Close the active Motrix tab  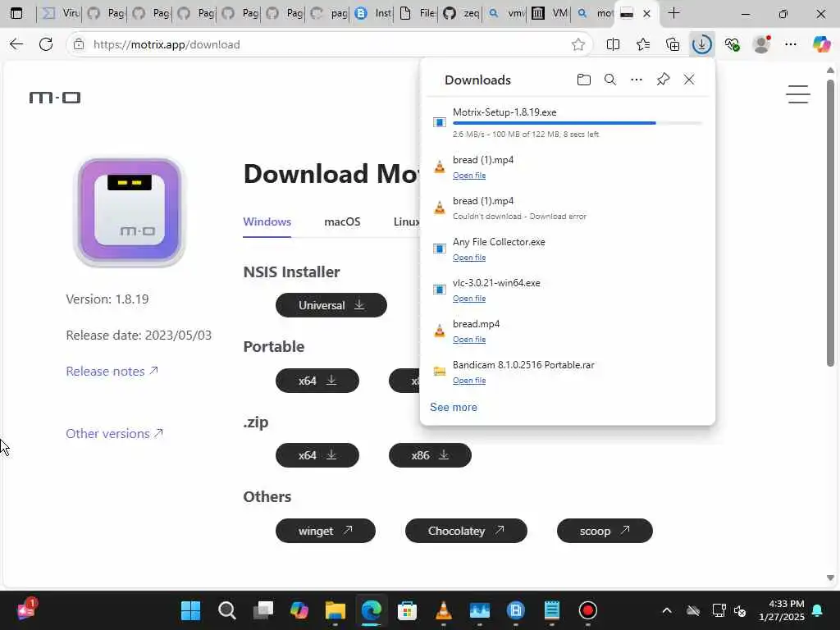coord(646,13)
